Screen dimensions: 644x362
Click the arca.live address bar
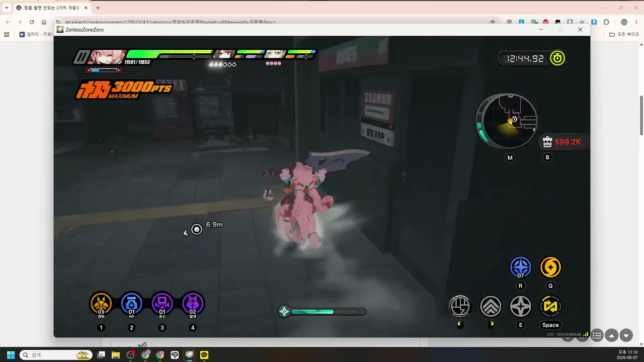pos(276,22)
